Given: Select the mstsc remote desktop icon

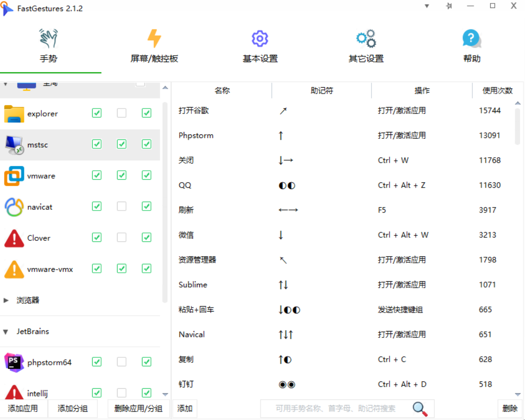Looking at the screenshot, I should click(14, 145).
